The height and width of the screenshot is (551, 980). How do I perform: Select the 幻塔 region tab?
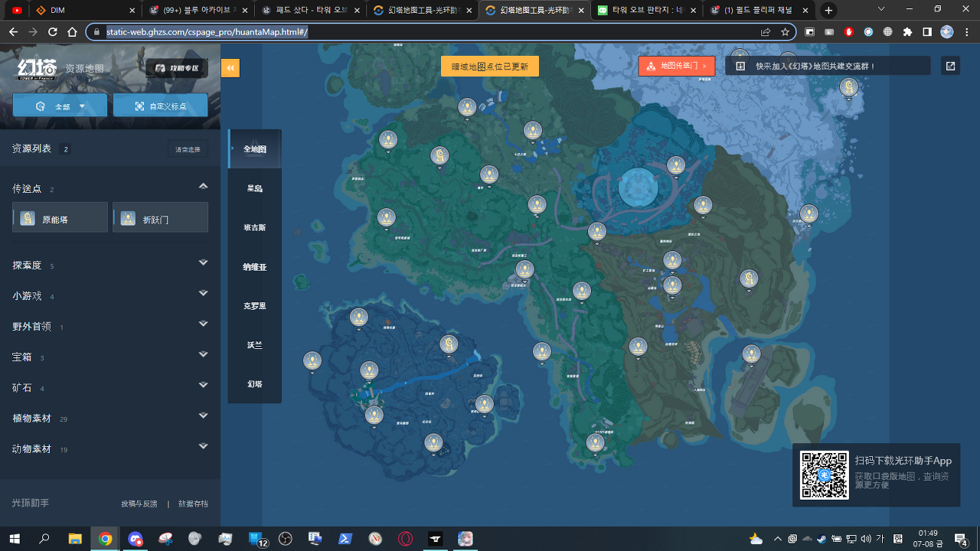tap(255, 383)
